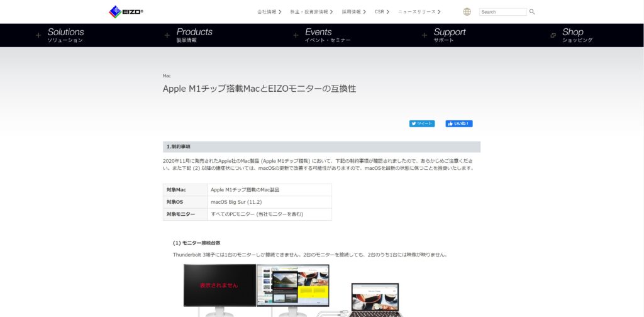Image resolution: width=644 pixels, height=317 pixels.
Task: Click the Mac breadcrumb label
Action: tap(167, 76)
